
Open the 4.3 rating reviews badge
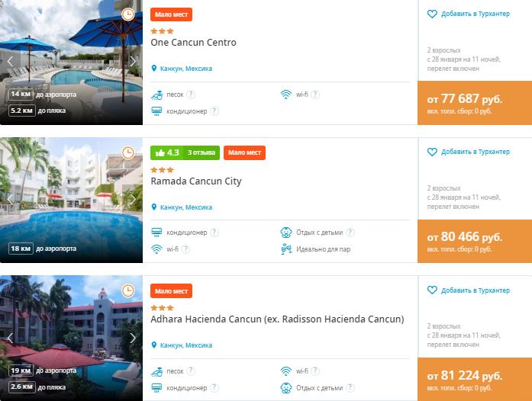(x=185, y=153)
